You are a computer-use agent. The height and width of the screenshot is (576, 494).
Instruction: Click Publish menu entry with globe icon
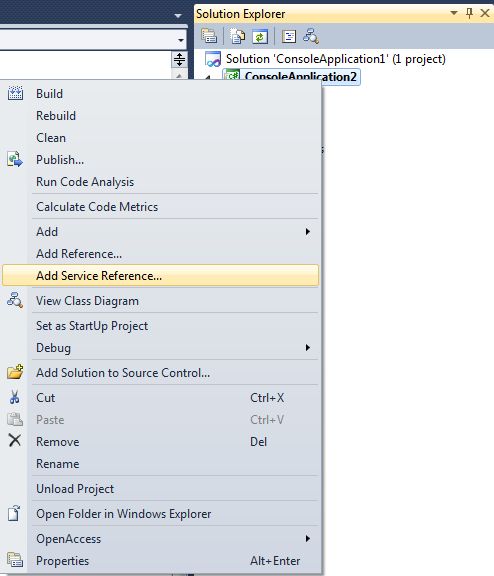[x=161, y=160]
